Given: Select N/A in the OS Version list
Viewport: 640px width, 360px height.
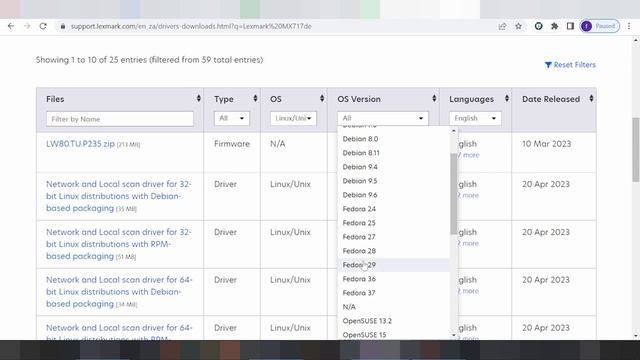Looking at the screenshot, I should pos(393,307).
